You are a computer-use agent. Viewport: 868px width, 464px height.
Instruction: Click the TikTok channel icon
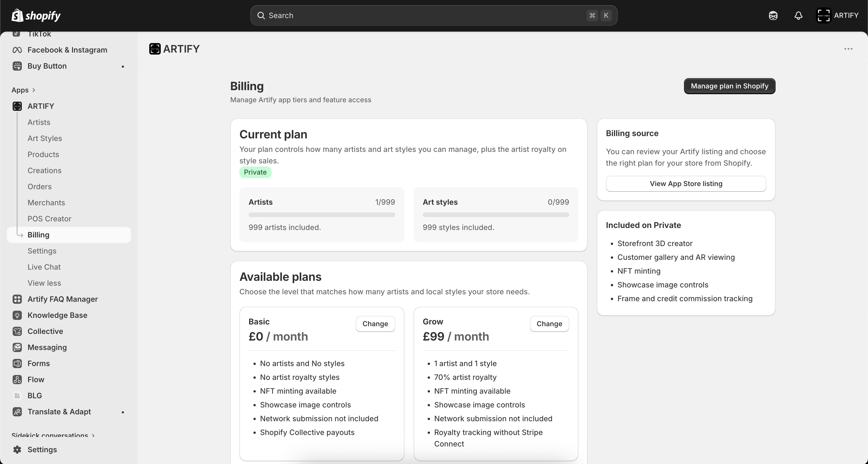tap(16, 34)
